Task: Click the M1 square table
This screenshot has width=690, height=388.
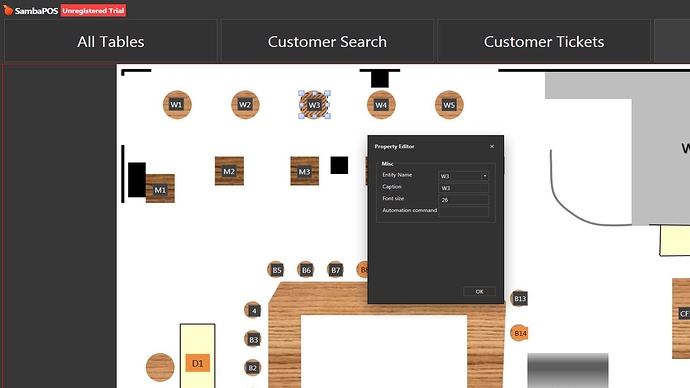Action: pyautogui.click(x=160, y=189)
